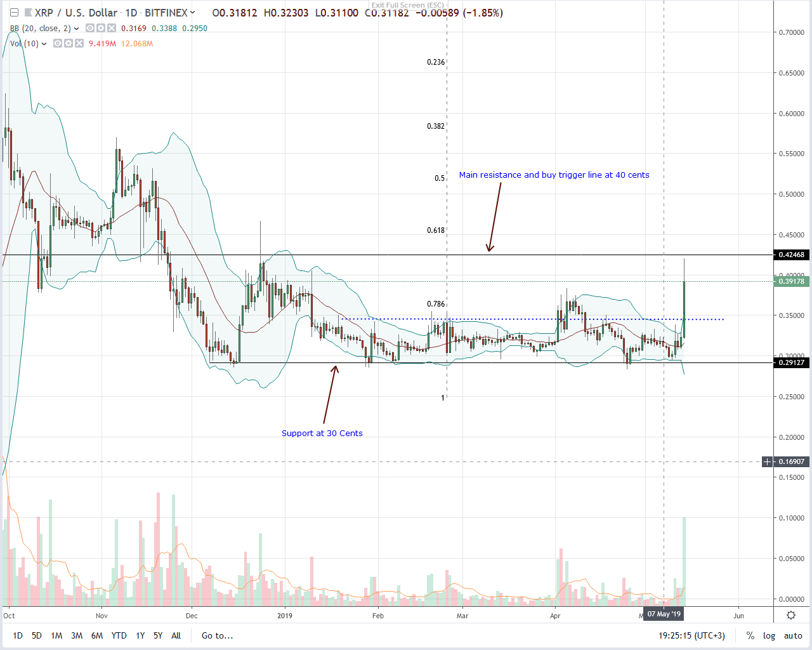Toggle log scale mode
The image size is (812, 650).
[x=769, y=635]
